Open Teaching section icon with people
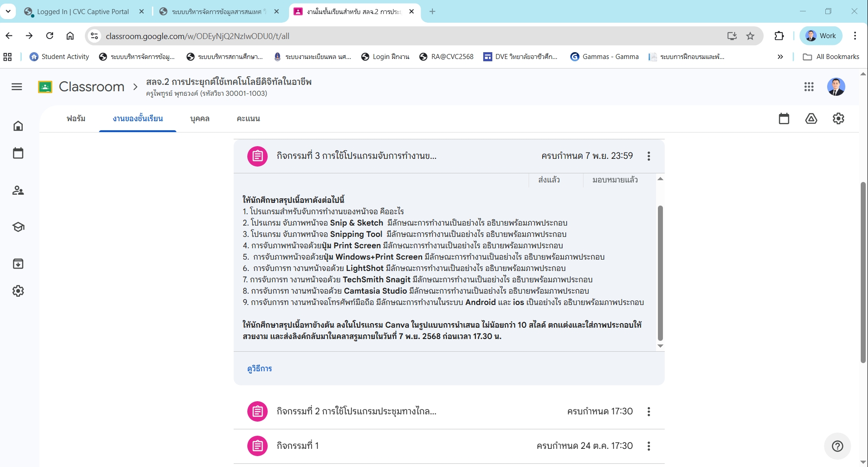 pyautogui.click(x=18, y=191)
